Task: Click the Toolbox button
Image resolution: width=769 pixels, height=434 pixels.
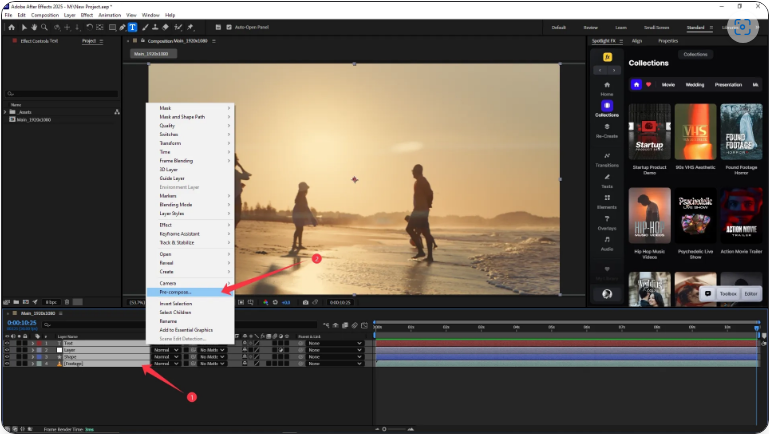Action: coord(728,294)
